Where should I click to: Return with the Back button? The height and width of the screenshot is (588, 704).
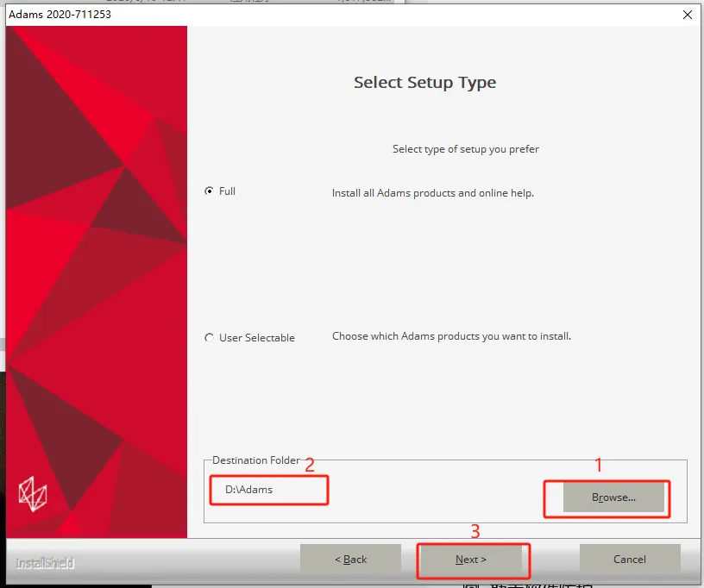pyautogui.click(x=350, y=560)
